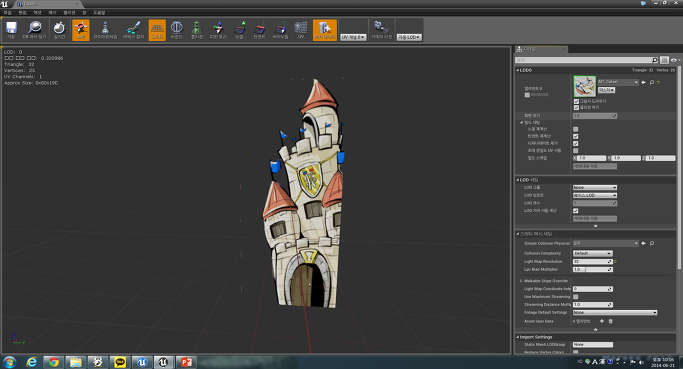
Task: Toggle the Sockets (소켓) toolbar icon
Action: tap(81, 30)
